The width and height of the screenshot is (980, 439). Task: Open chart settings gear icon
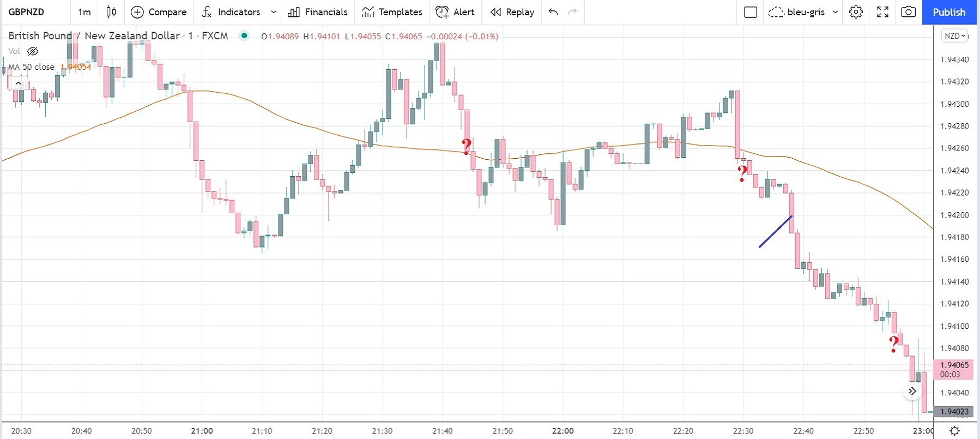point(856,12)
